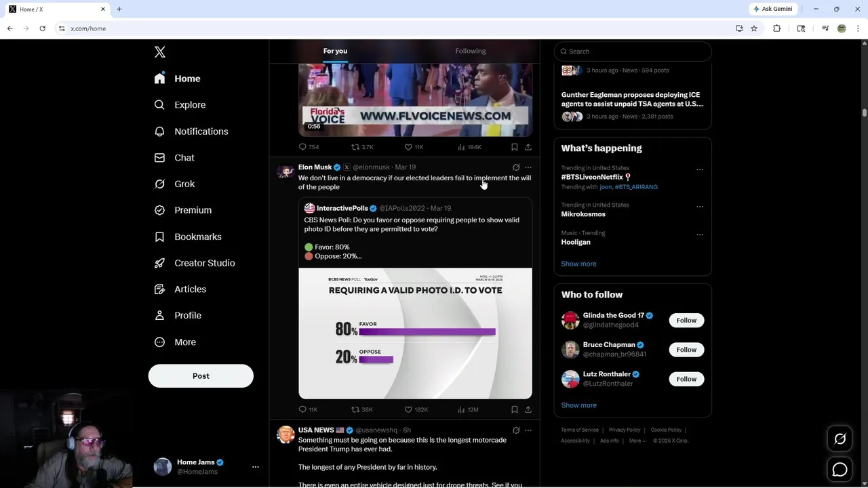The height and width of the screenshot is (488, 868).
Task: Click the X logo in sidebar
Action: click(x=159, y=52)
